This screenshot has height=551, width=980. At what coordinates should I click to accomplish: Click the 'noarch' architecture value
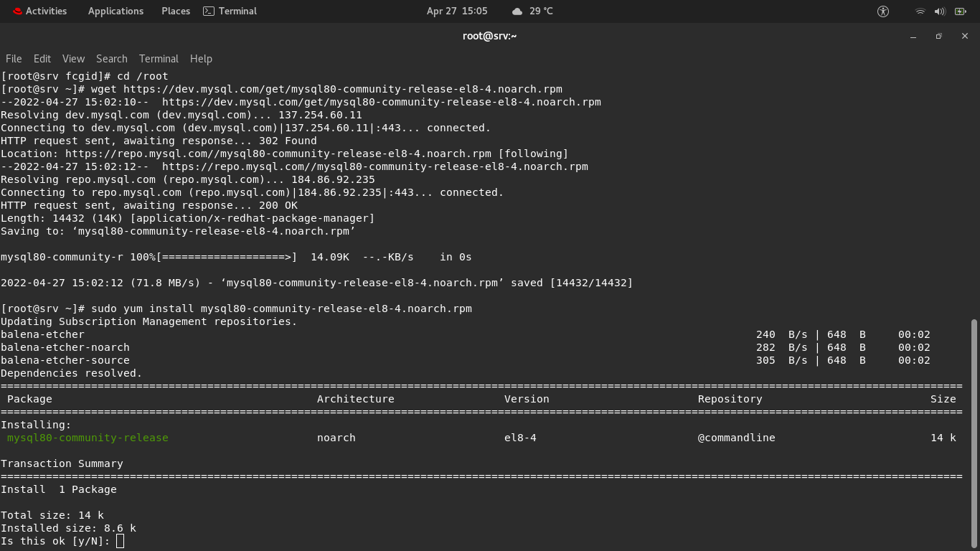click(x=336, y=438)
